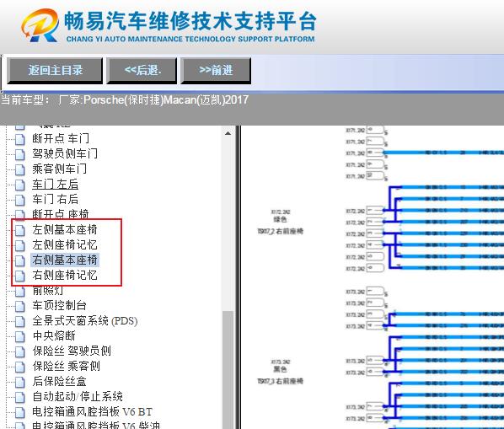Open 左侧座椅记忆 diagram entry

pyautogui.click(x=65, y=245)
